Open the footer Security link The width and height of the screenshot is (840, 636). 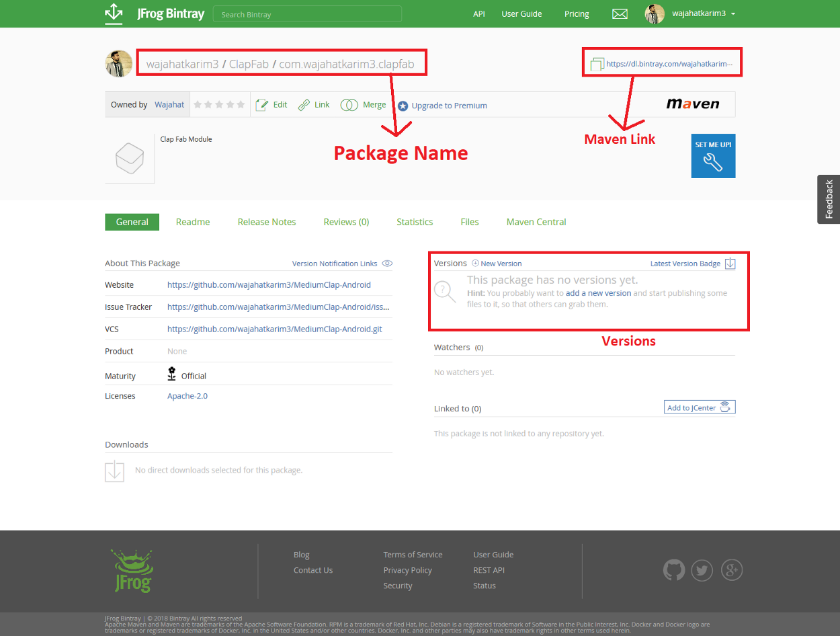(x=398, y=586)
